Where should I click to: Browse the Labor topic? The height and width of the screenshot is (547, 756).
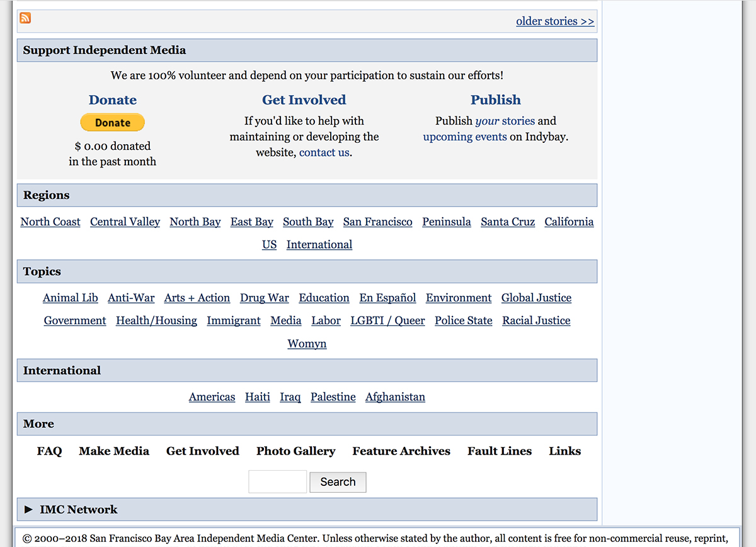coord(326,320)
